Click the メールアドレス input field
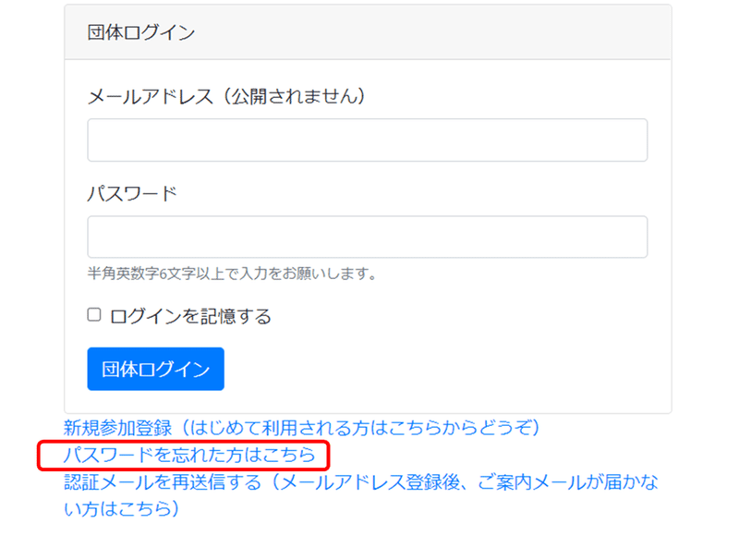Image resolution: width=739 pixels, height=560 pixels. pyautogui.click(x=367, y=140)
